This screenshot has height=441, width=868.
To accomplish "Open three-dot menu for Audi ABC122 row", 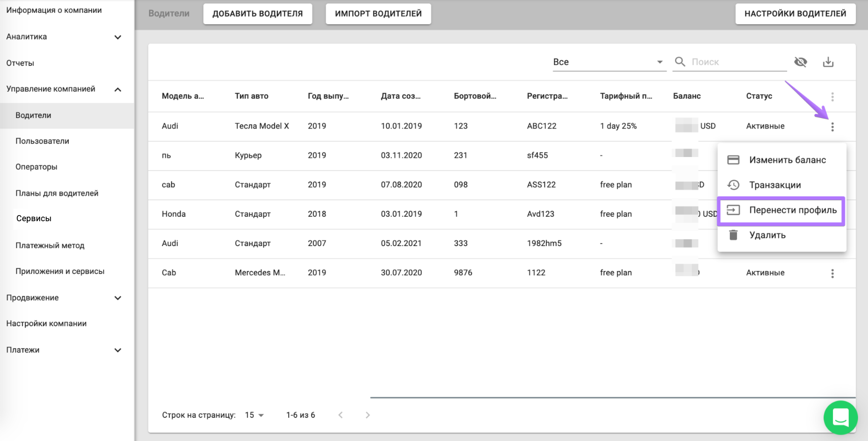I will click(833, 127).
